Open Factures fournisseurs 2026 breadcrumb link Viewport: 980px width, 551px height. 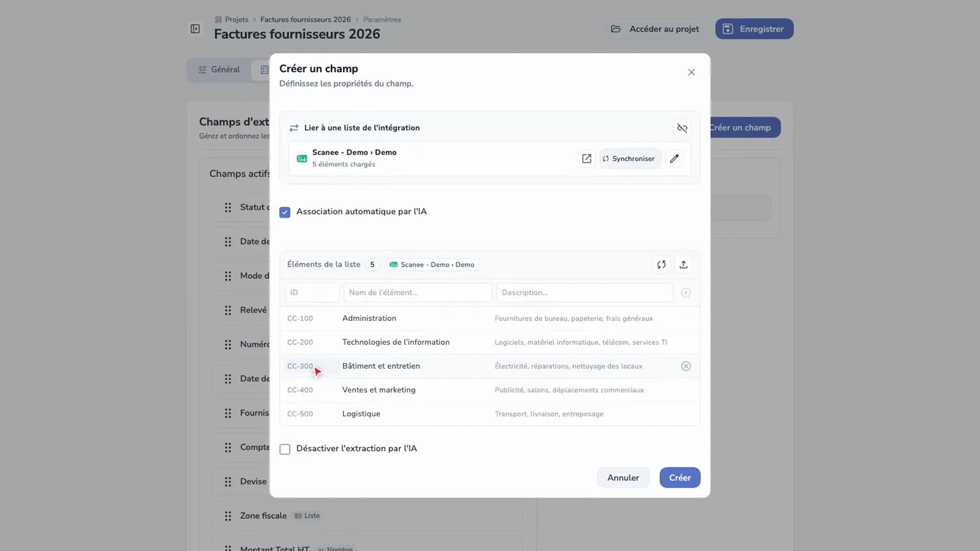(306, 20)
